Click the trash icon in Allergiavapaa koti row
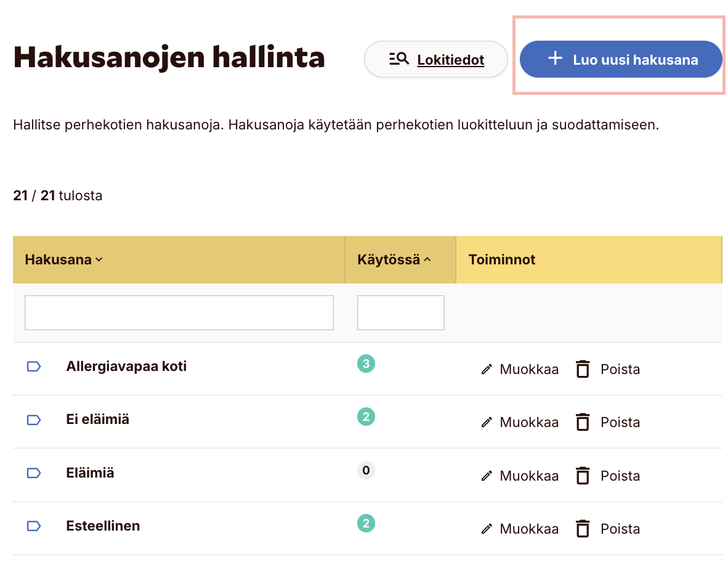 582,369
